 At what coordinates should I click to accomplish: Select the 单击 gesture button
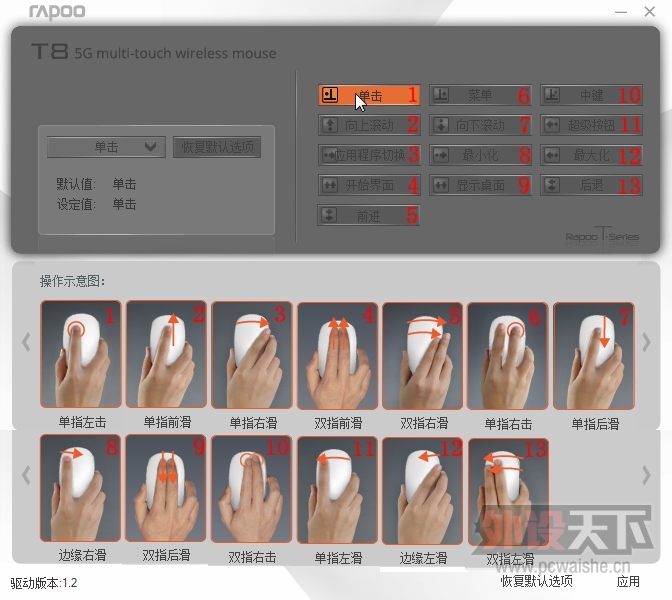click(x=369, y=95)
